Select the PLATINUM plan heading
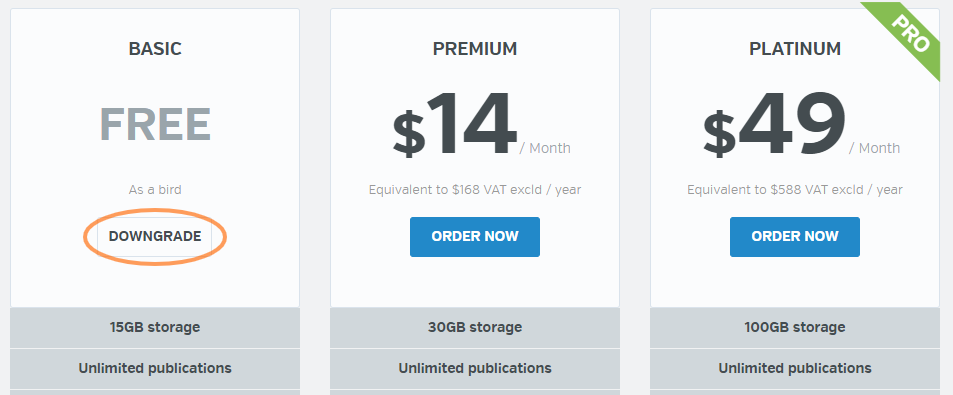This screenshot has width=953, height=395. (x=795, y=49)
